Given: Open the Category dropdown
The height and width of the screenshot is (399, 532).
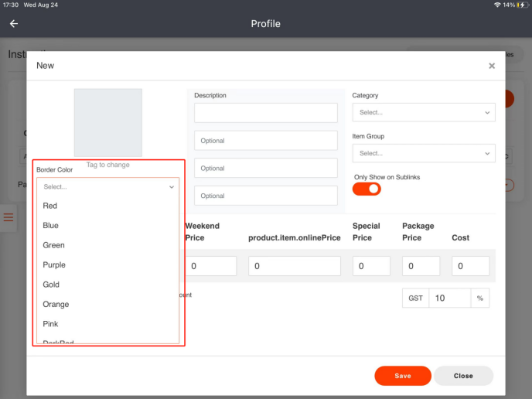Looking at the screenshot, I should [x=423, y=113].
